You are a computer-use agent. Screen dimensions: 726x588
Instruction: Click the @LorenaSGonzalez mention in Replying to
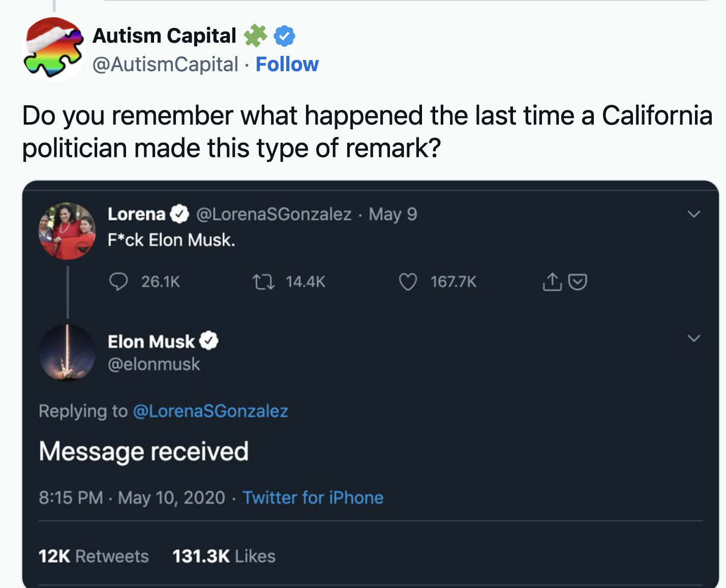(x=210, y=411)
